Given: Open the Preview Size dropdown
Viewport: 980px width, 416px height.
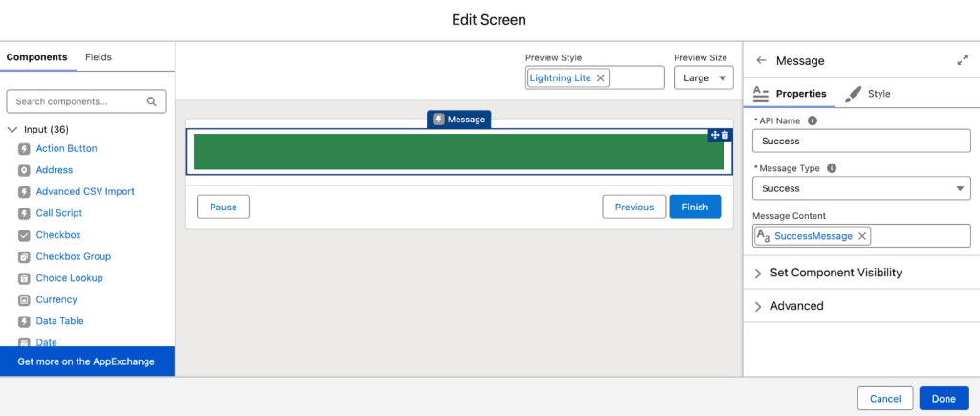Looking at the screenshot, I should [703, 78].
